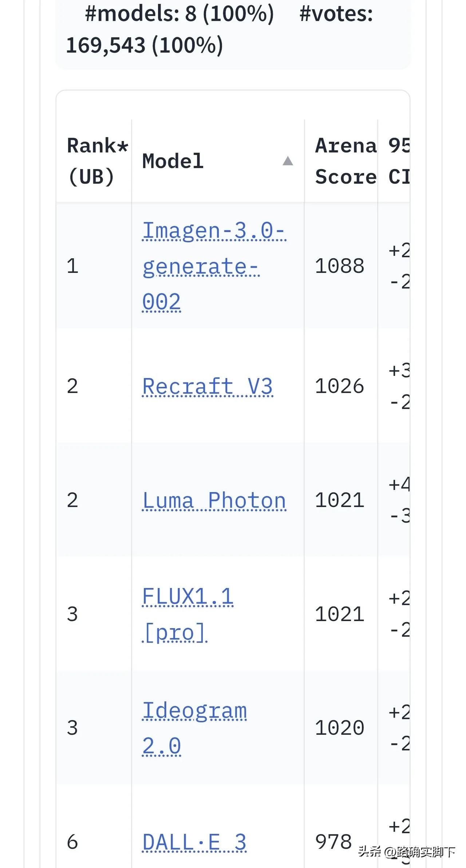Screen dimensions: 466x868
Task: Sort by Rank (UB) column header
Action: coord(97,161)
